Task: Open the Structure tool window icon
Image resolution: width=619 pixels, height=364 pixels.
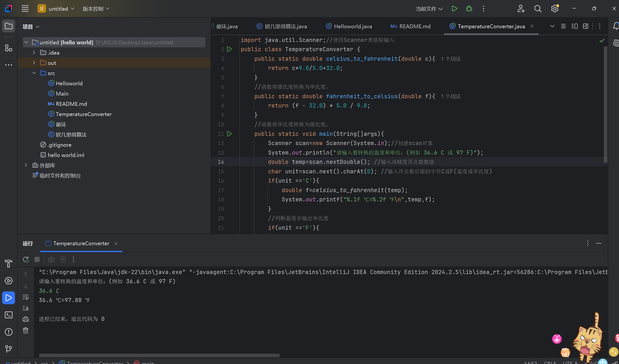Action: (9, 48)
